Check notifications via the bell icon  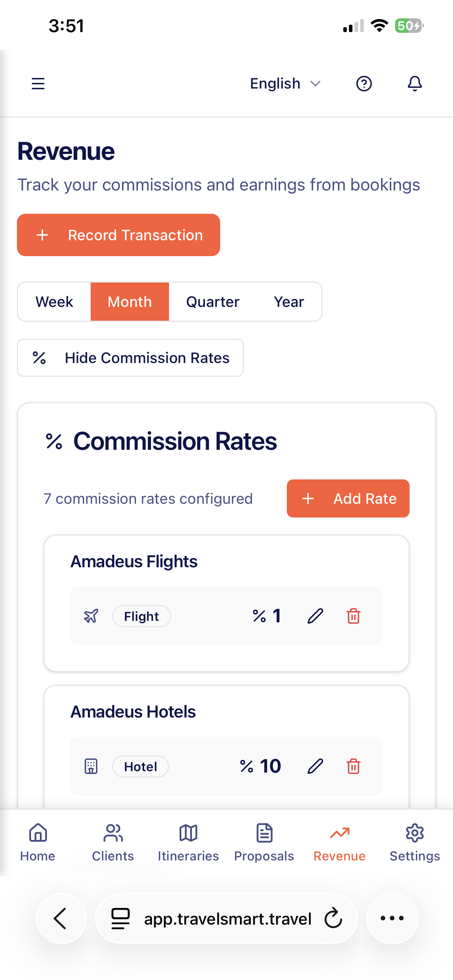(415, 83)
